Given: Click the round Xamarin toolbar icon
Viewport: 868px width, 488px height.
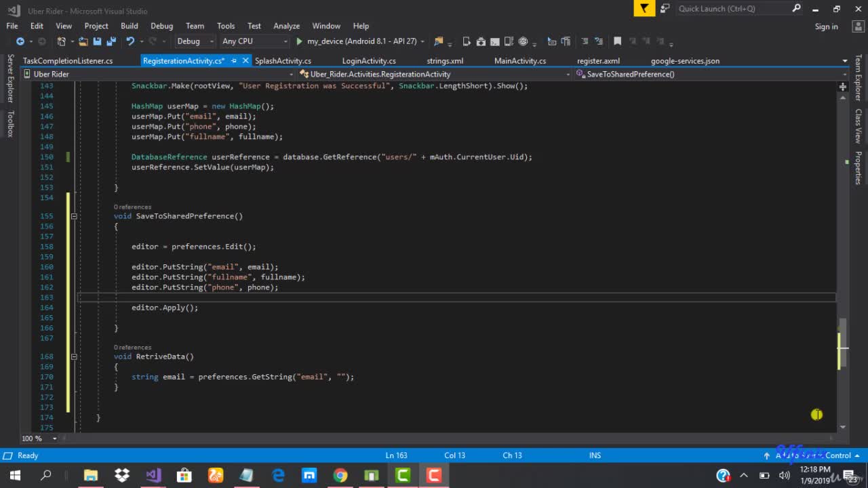Looking at the screenshot, I should click(523, 41).
